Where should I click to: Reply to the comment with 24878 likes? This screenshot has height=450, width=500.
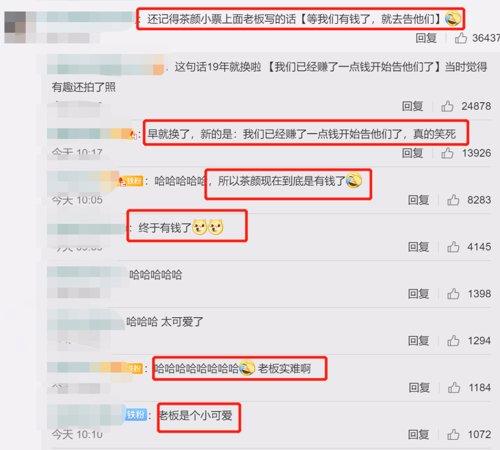pos(412,106)
